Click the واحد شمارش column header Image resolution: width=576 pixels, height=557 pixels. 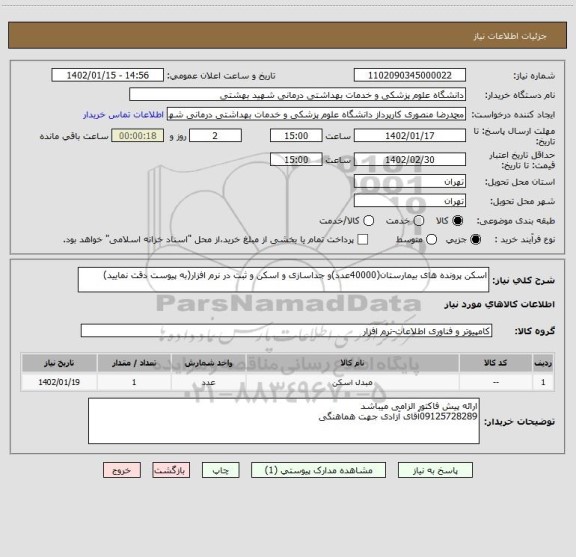[x=208, y=363]
